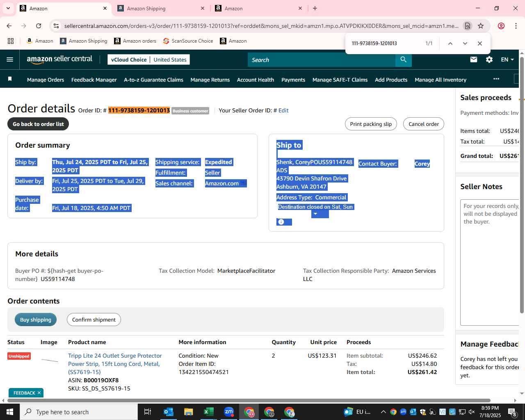Click Go back to order list button
The image size is (525, 420).
tap(38, 124)
